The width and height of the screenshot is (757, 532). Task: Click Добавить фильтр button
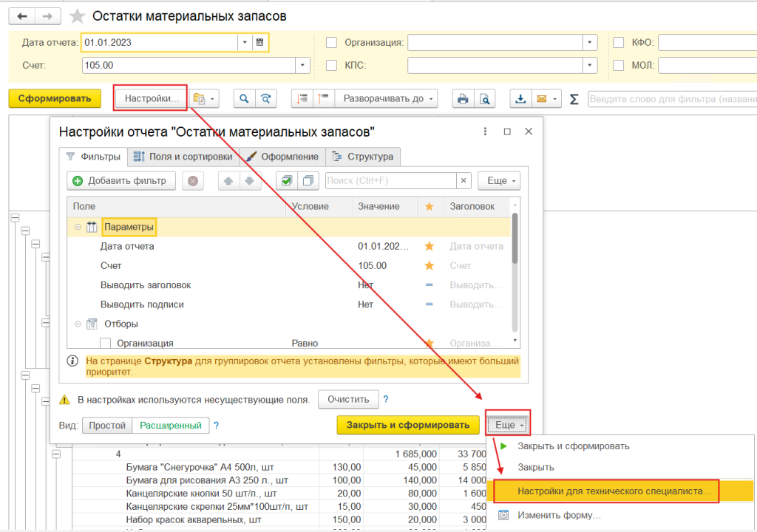point(121,180)
